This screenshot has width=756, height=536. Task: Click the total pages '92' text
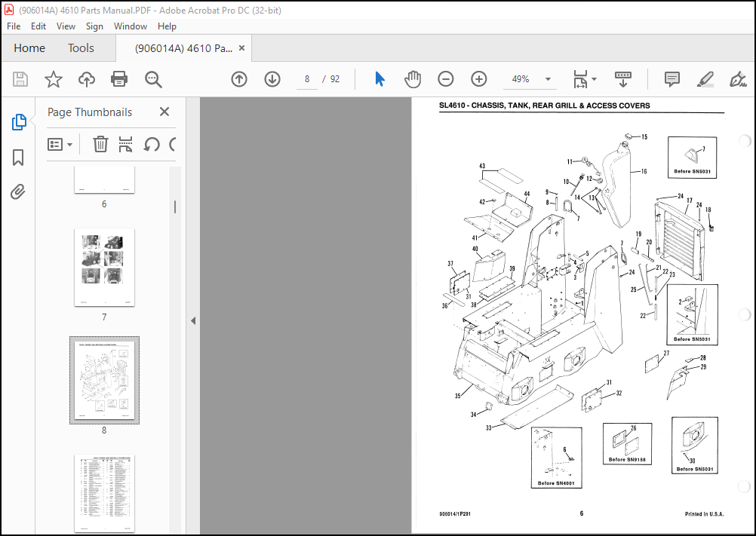(335, 79)
